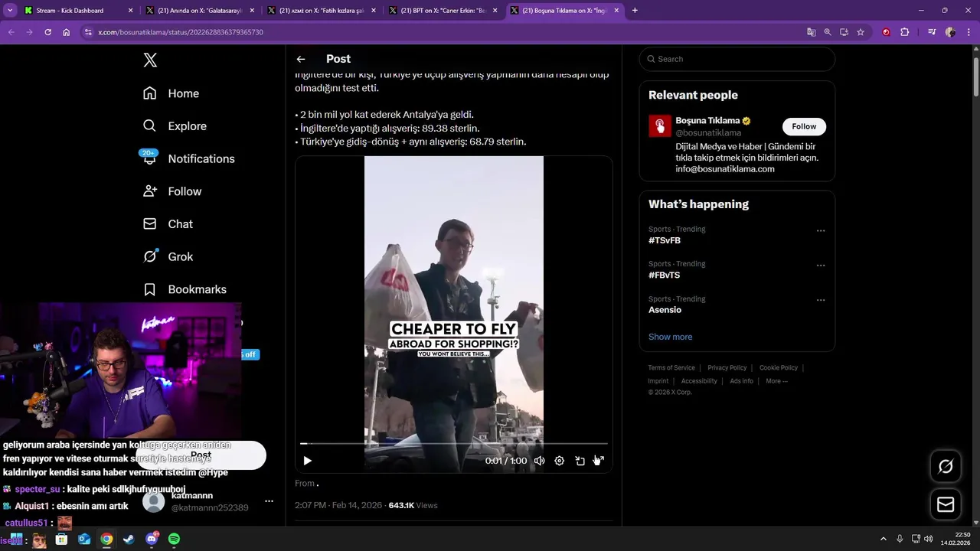
Task: Open the @bosunatiklama handle link
Action: (708, 132)
